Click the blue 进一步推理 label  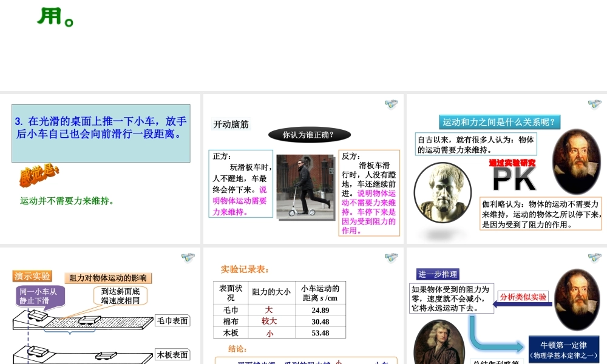tap(438, 274)
